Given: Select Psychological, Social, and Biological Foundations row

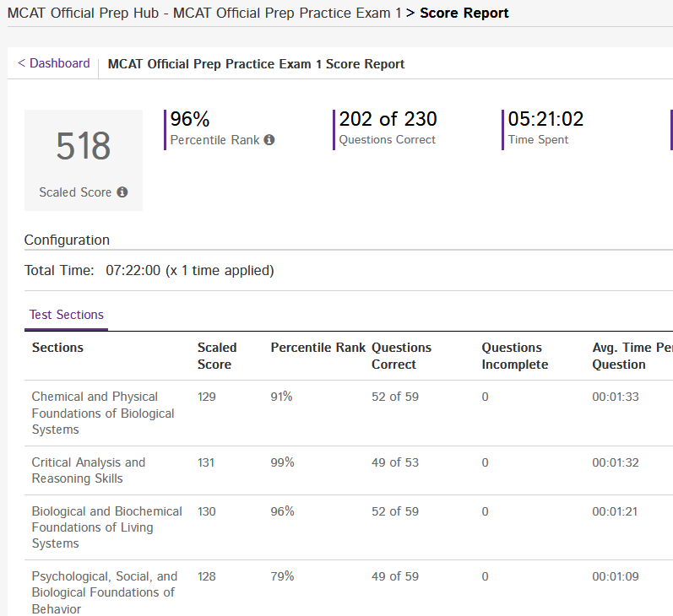Looking at the screenshot, I should click(x=104, y=592).
